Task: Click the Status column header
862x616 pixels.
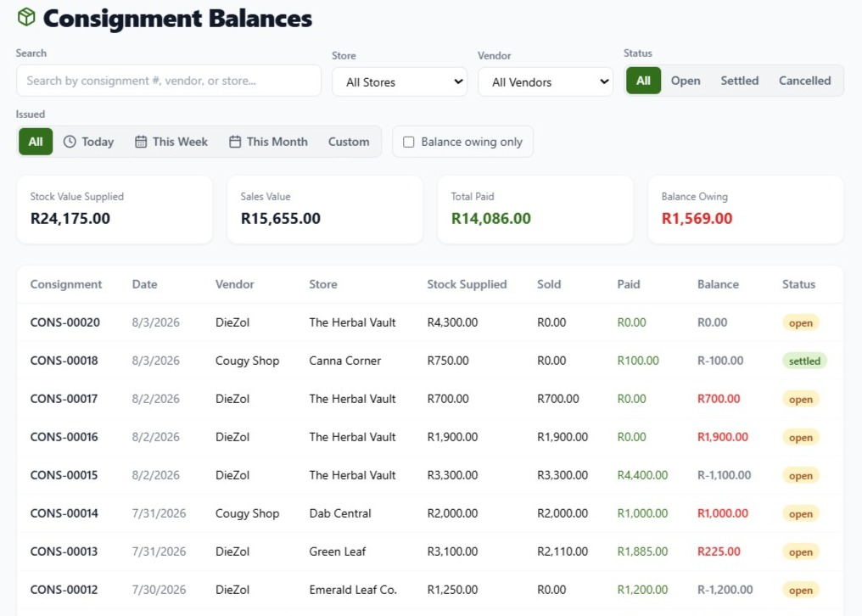Action: coord(798,284)
